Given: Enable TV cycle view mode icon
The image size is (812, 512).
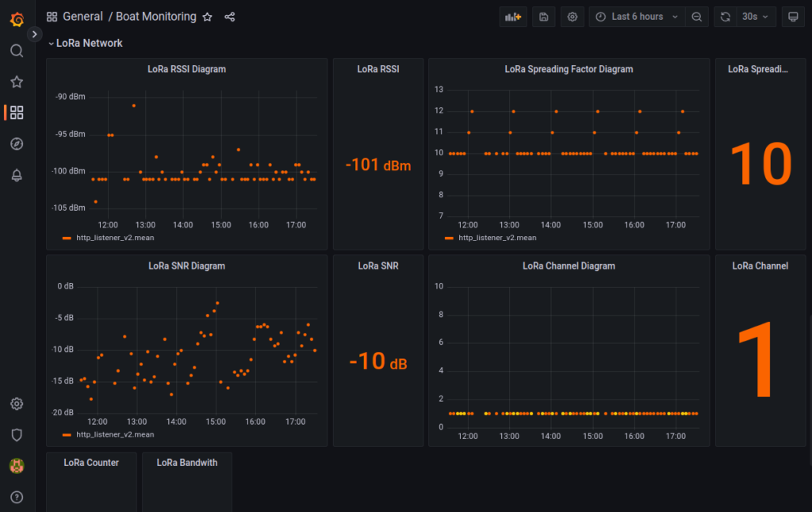Looking at the screenshot, I should click(793, 16).
